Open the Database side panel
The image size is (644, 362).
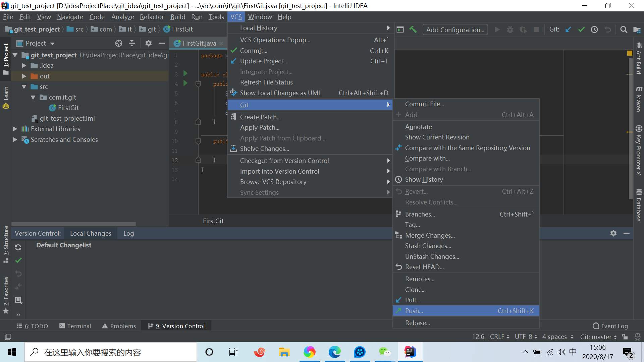point(639,205)
